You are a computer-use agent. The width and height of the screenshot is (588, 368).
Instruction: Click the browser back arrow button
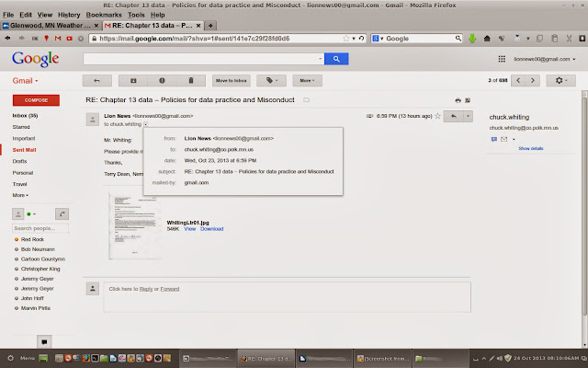[x=7, y=39]
